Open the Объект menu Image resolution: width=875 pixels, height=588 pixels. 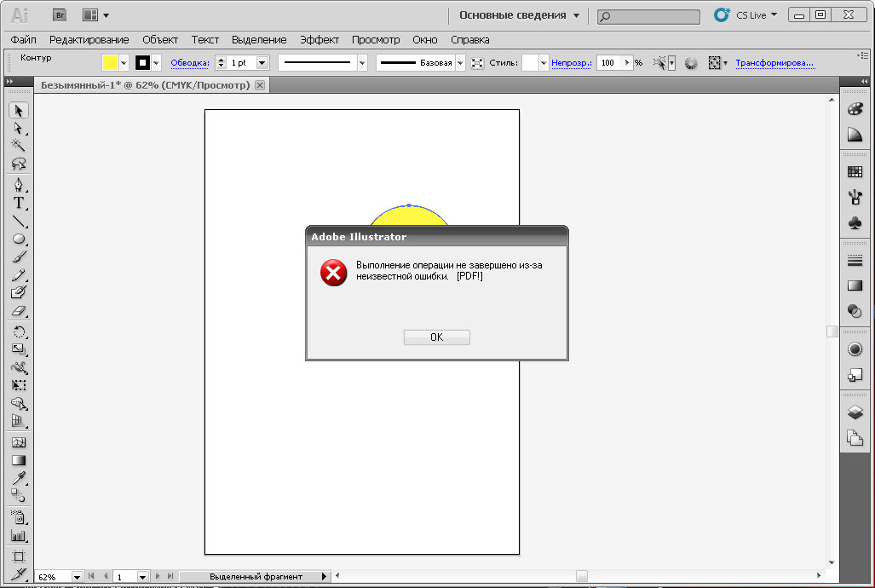pos(160,40)
